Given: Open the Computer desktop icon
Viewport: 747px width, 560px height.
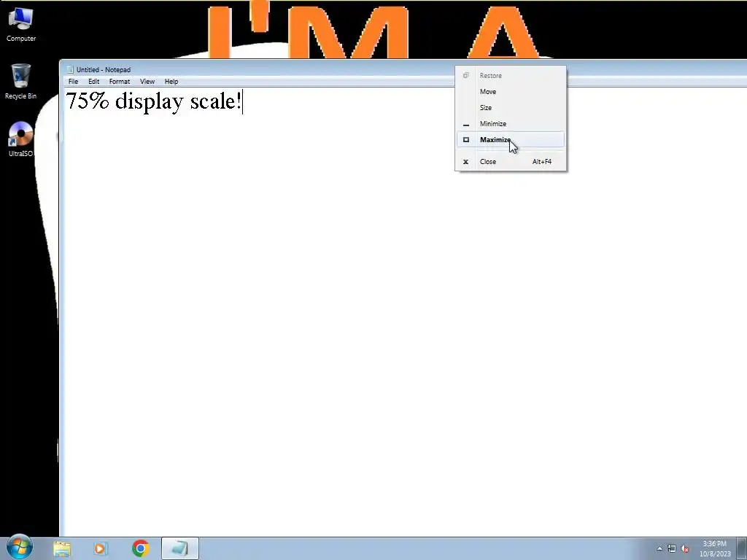Looking at the screenshot, I should point(21,25).
